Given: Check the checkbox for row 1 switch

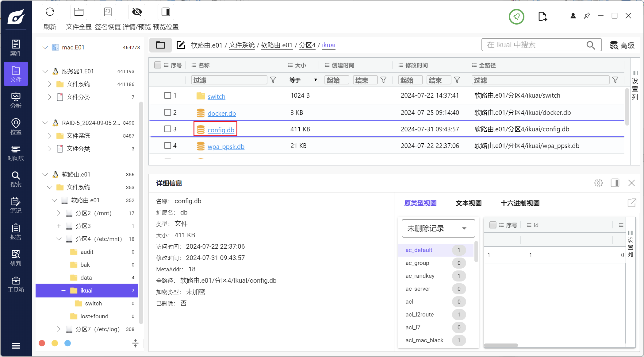Looking at the screenshot, I should (x=167, y=95).
